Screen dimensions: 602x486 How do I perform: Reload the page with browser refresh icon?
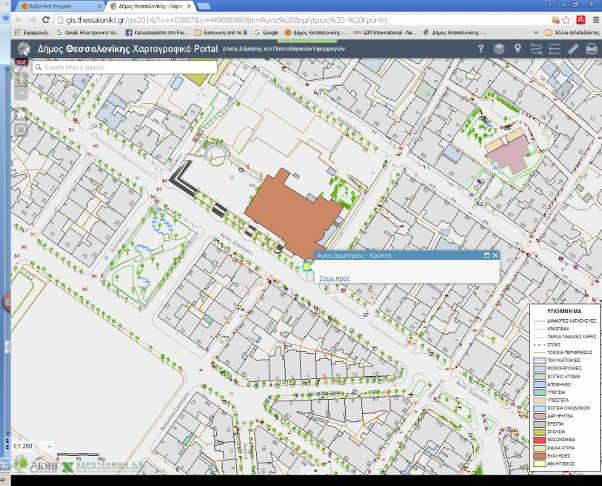[46, 20]
